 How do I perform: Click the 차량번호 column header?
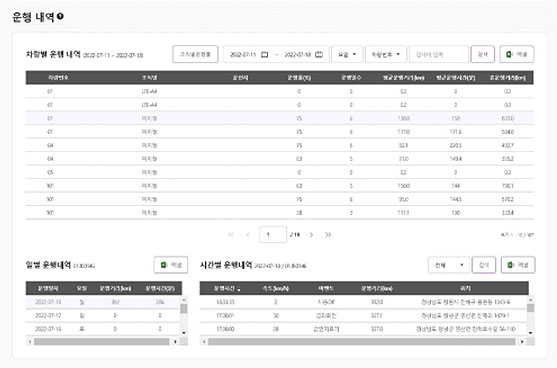(58, 77)
